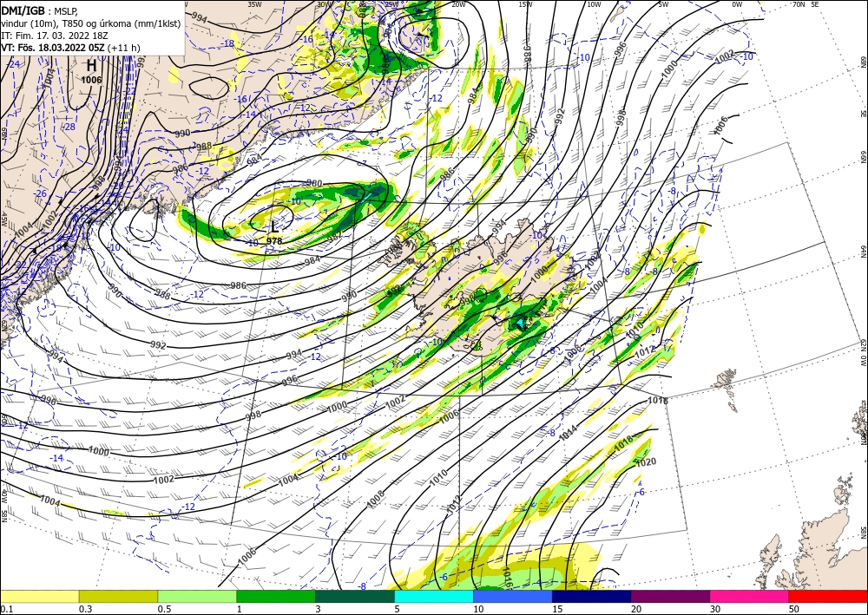
Task: Click the medium green 1 mm legend swatch
Action: pyautogui.click(x=276, y=596)
